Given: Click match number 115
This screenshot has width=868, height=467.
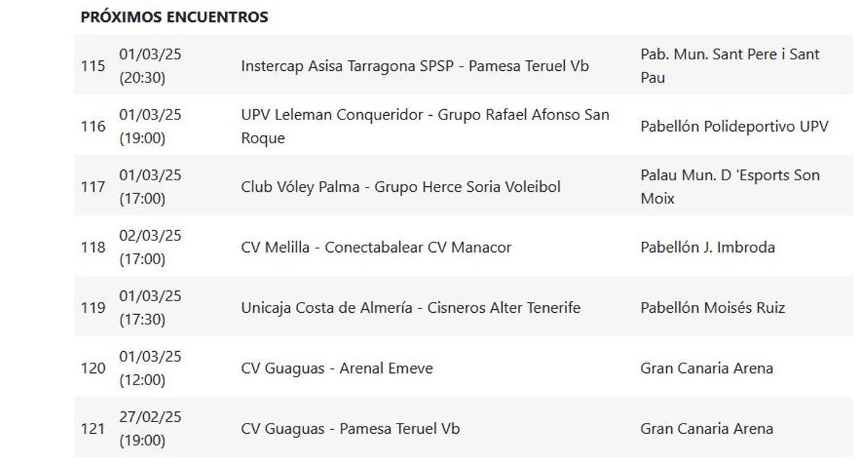Looking at the screenshot, I should pyautogui.click(x=93, y=66).
